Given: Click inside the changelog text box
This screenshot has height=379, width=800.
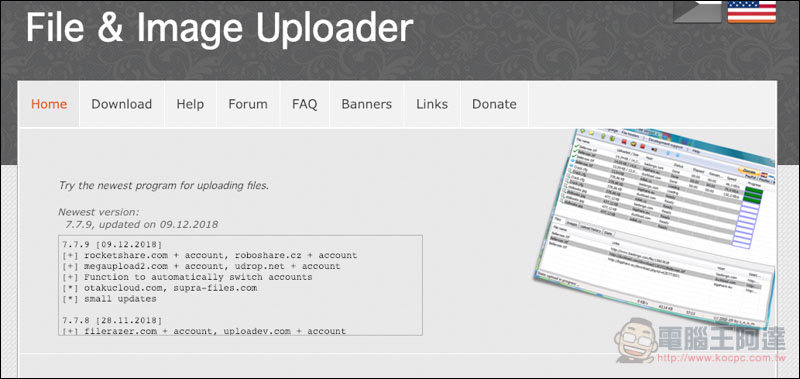Looking at the screenshot, I should (240, 285).
